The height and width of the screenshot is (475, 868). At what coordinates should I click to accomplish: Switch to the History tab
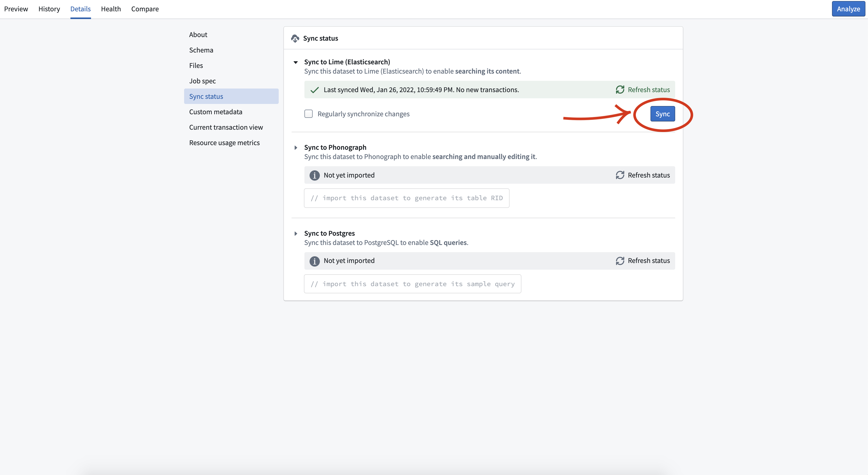pyautogui.click(x=49, y=9)
